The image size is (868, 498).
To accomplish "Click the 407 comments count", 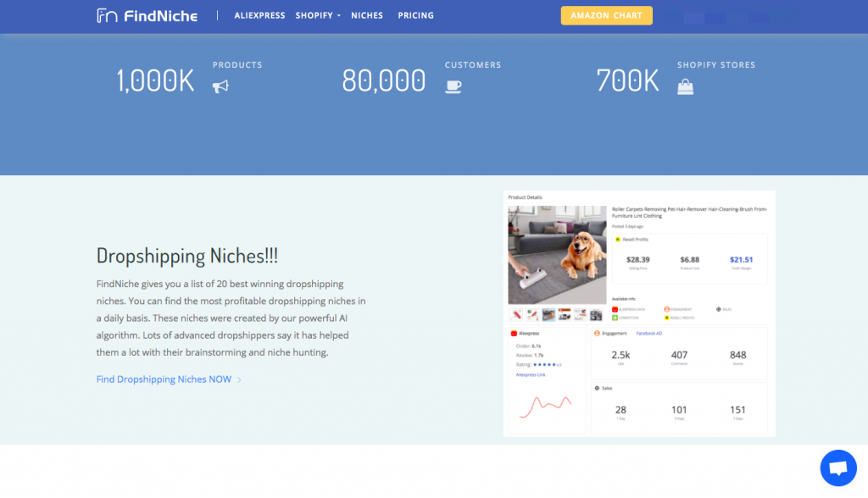I will (679, 355).
